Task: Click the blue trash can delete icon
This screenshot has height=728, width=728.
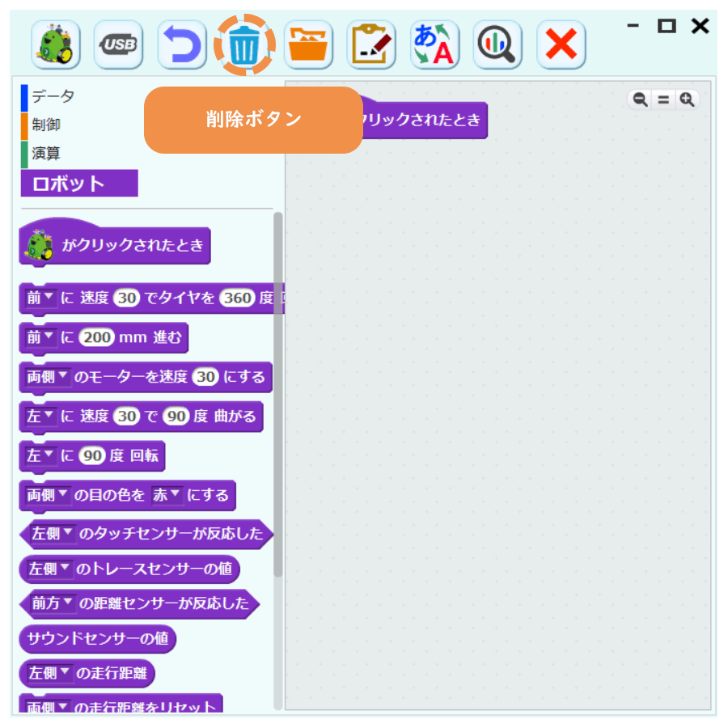Action: pos(244,45)
